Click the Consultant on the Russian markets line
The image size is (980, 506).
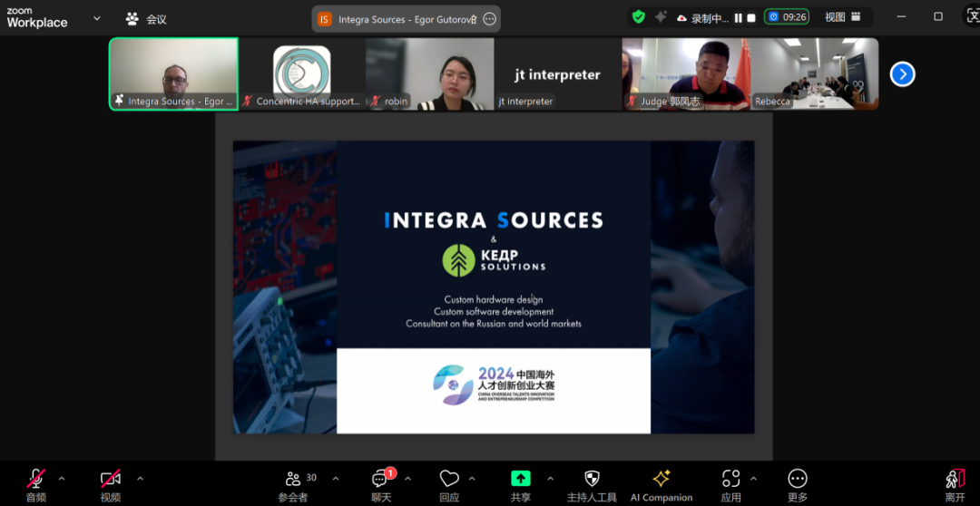(494, 324)
